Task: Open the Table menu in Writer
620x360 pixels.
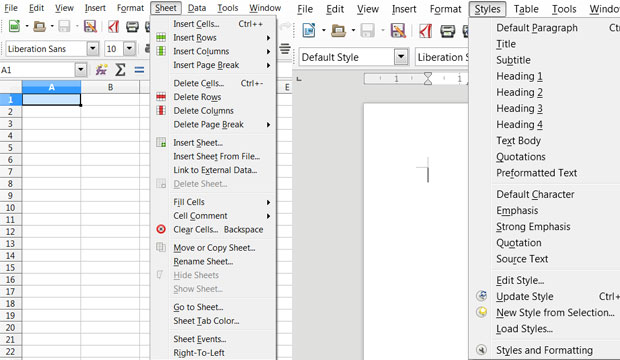Action: 526,9
